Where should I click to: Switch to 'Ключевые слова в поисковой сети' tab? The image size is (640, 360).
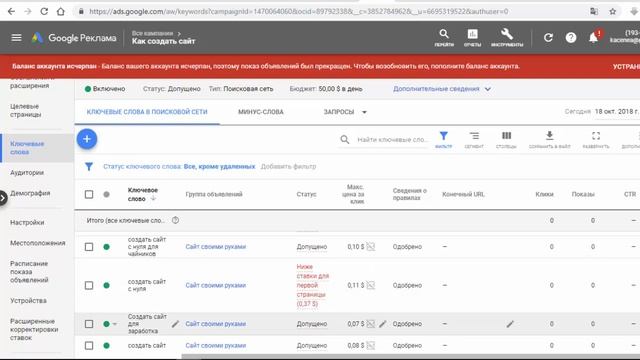(147, 112)
